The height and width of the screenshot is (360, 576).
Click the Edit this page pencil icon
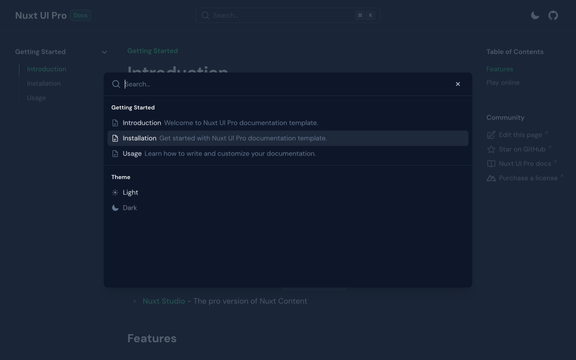[x=491, y=135]
